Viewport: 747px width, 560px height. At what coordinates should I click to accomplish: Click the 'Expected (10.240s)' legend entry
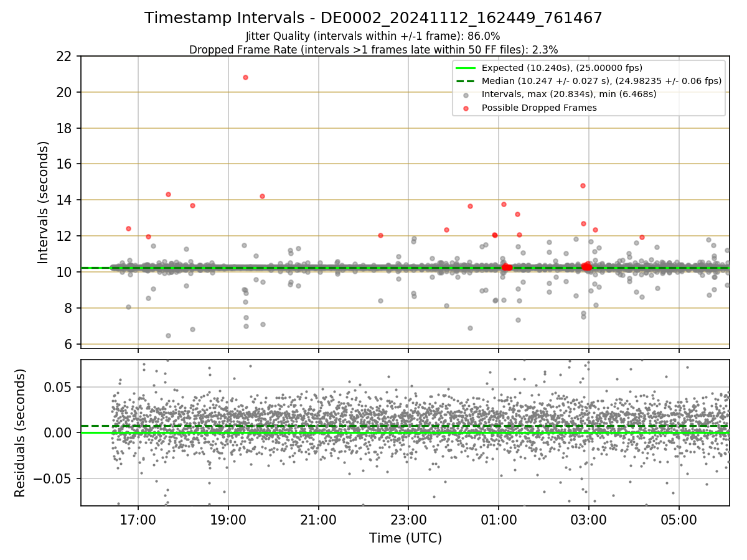[562, 68]
